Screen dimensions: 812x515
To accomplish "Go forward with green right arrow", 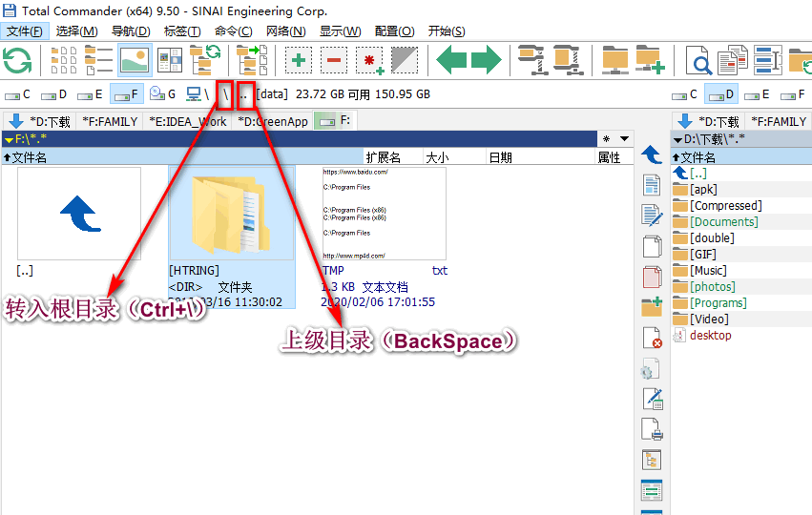I will (x=487, y=60).
